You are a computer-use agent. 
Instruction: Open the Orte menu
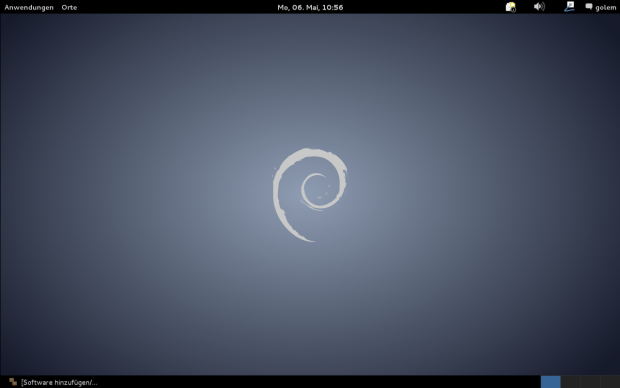(x=69, y=7)
